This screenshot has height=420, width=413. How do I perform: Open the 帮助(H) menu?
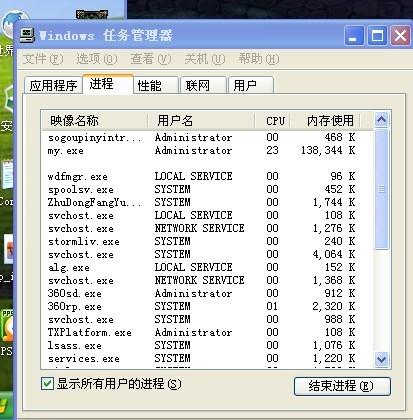[x=259, y=59]
